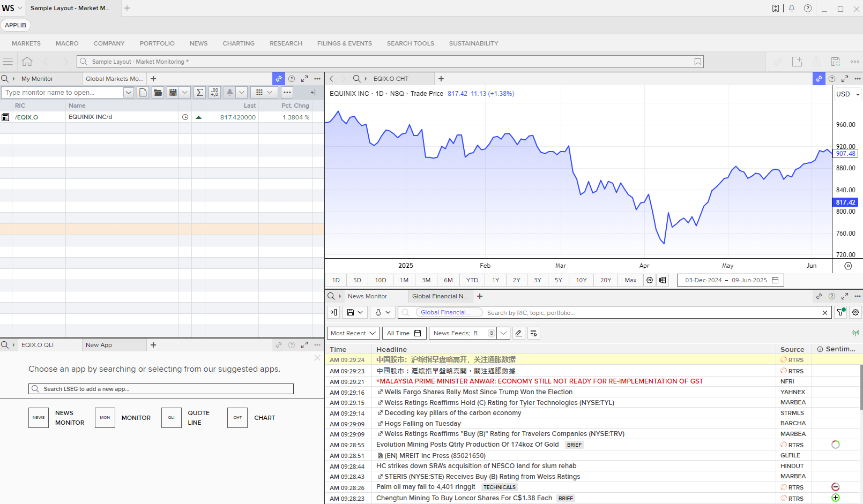Click the Search LSEG new app field

click(161, 389)
